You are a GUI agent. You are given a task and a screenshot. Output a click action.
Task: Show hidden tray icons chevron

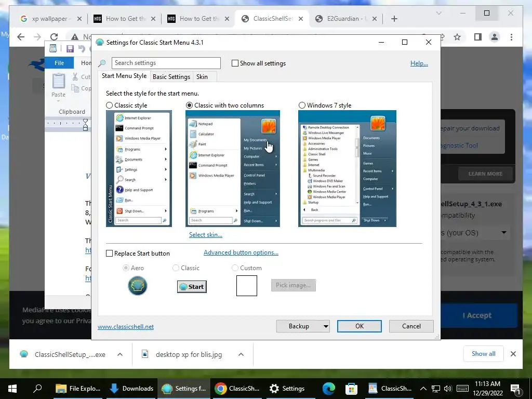423,389
